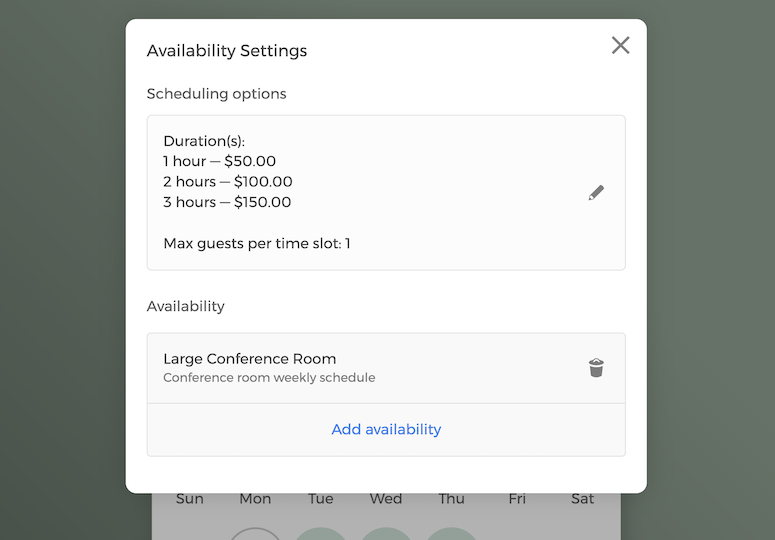
Task: Close the Availability Settings dialog
Action: click(x=621, y=45)
